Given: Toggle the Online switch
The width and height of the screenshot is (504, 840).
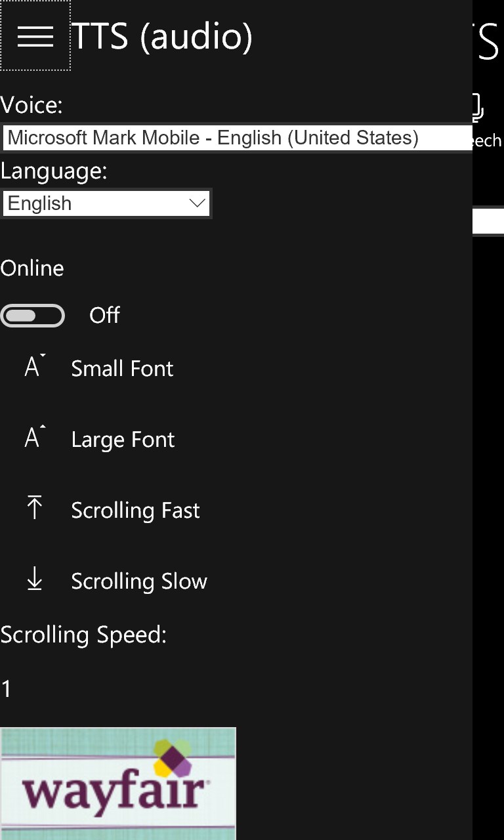Looking at the screenshot, I should click(x=33, y=316).
